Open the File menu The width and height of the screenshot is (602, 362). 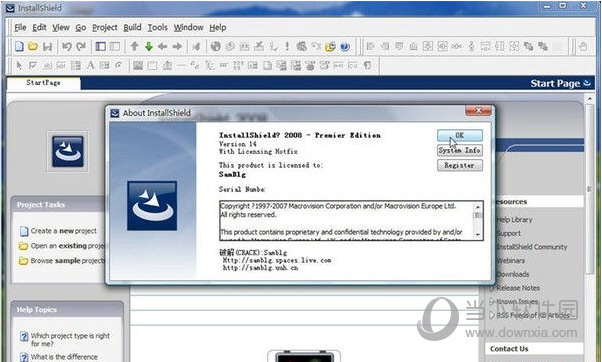click(20, 28)
